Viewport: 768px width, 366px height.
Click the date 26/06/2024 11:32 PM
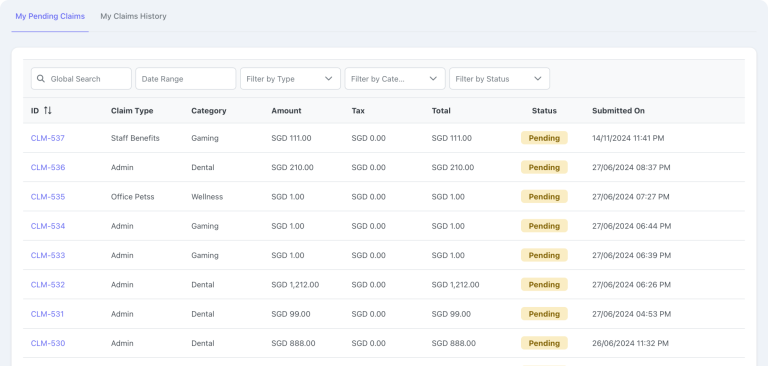630,343
